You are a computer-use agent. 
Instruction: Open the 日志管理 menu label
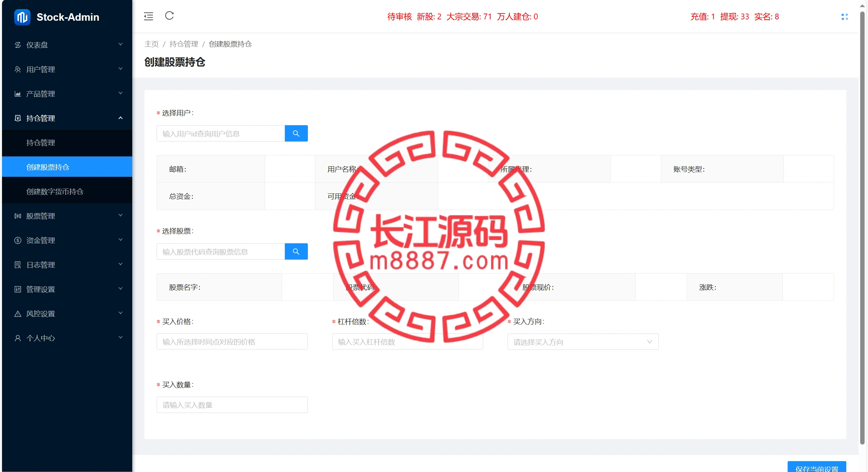click(x=41, y=265)
